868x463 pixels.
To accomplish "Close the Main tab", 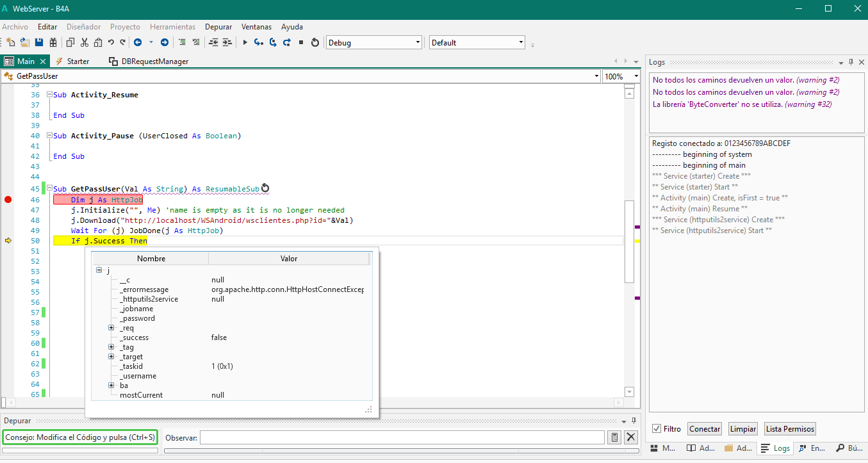I will pyautogui.click(x=43, y=61).
